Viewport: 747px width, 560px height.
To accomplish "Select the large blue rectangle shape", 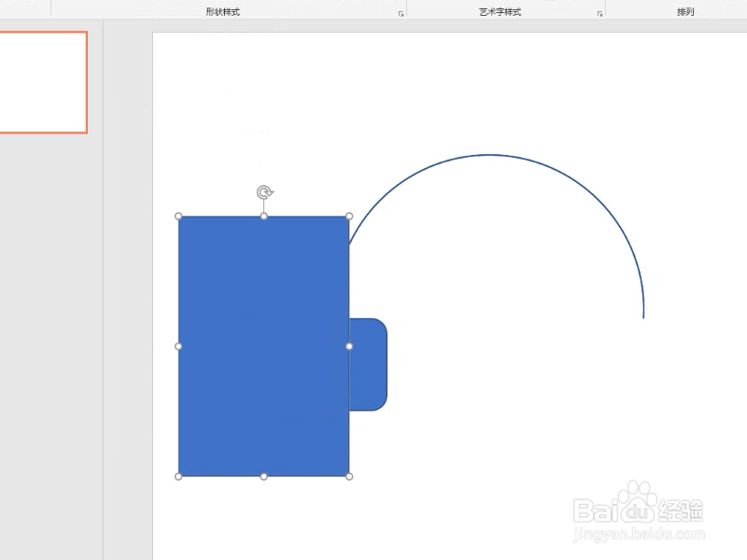I will [263, 346].
